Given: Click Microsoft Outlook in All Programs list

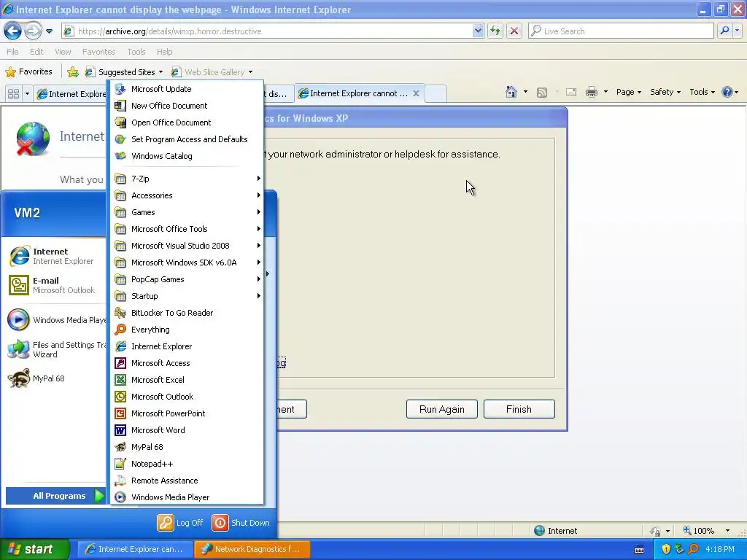Looking at the screenshot, I should click(x=187, y=397).
